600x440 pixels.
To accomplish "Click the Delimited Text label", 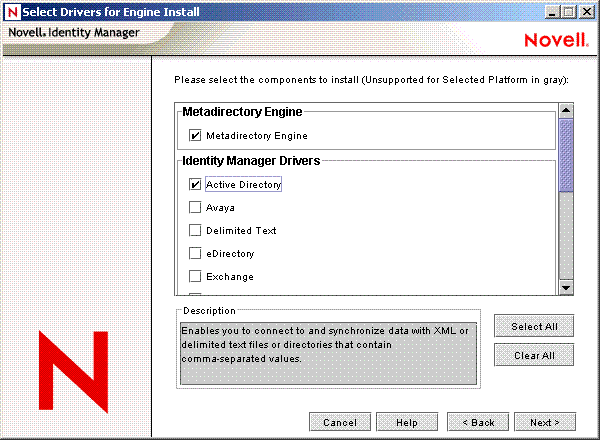I will [241, 231].
